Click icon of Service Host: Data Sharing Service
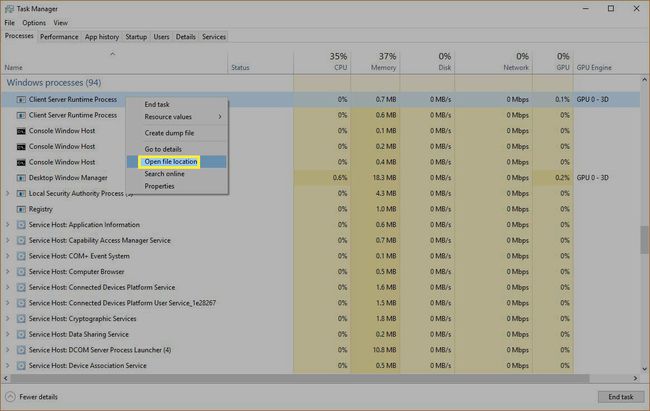This screenshot has width=650, height=411. [21, 335]
